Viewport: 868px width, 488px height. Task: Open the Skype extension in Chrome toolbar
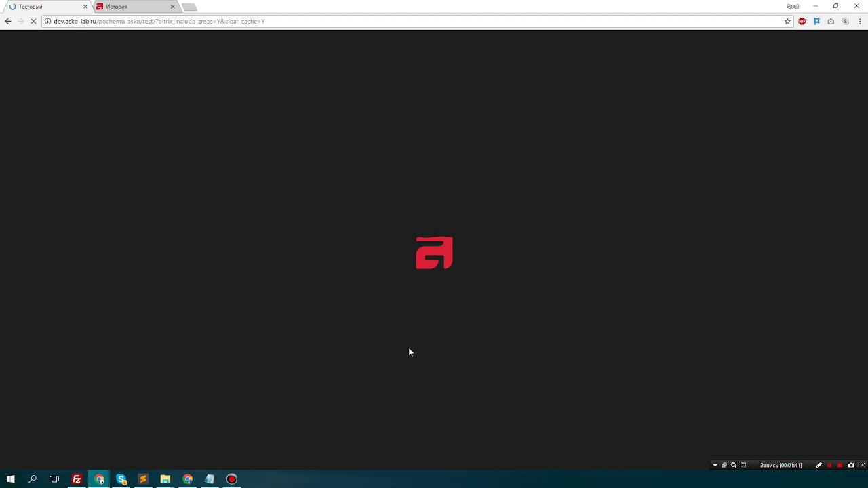[845, 21]
